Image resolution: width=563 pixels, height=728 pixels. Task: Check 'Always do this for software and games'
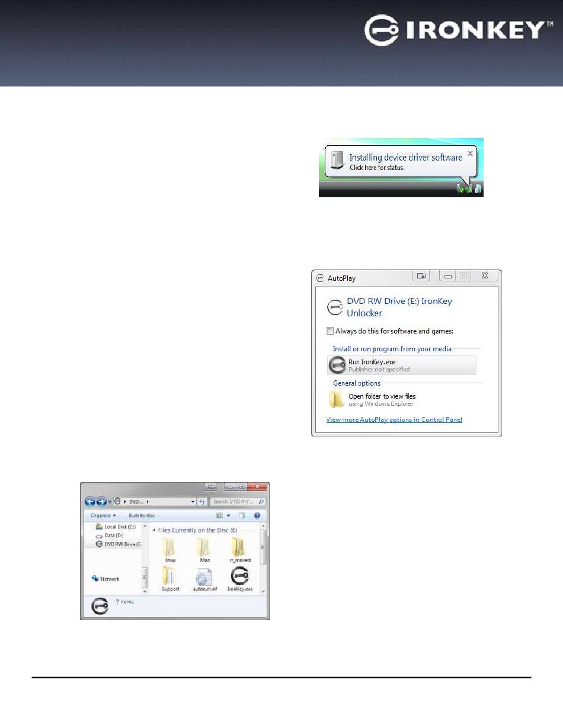point(330,331)
